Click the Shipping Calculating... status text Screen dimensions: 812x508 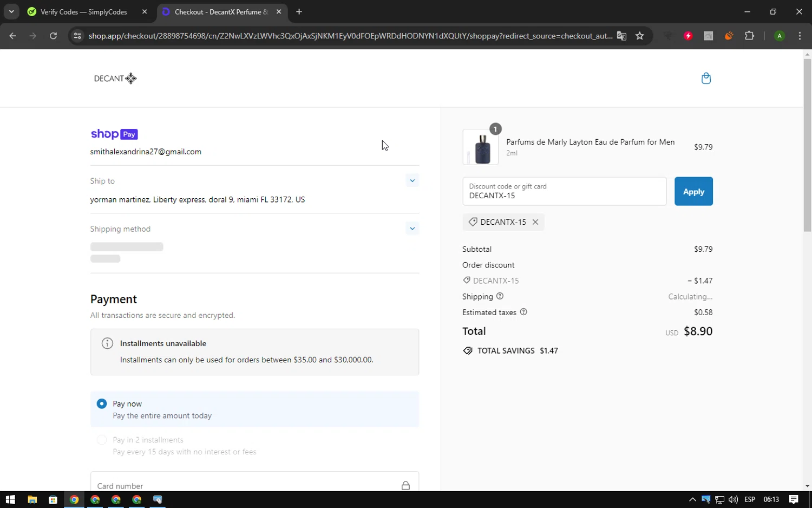690,297
